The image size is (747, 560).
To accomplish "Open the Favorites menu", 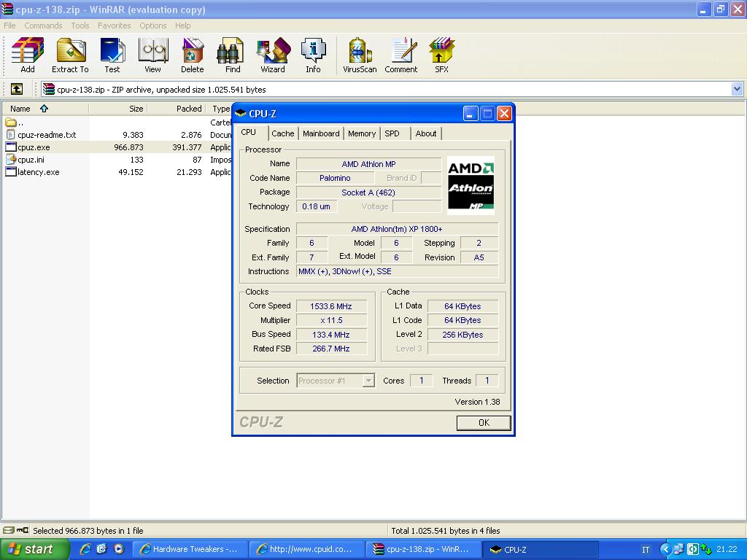I will 115,26.
